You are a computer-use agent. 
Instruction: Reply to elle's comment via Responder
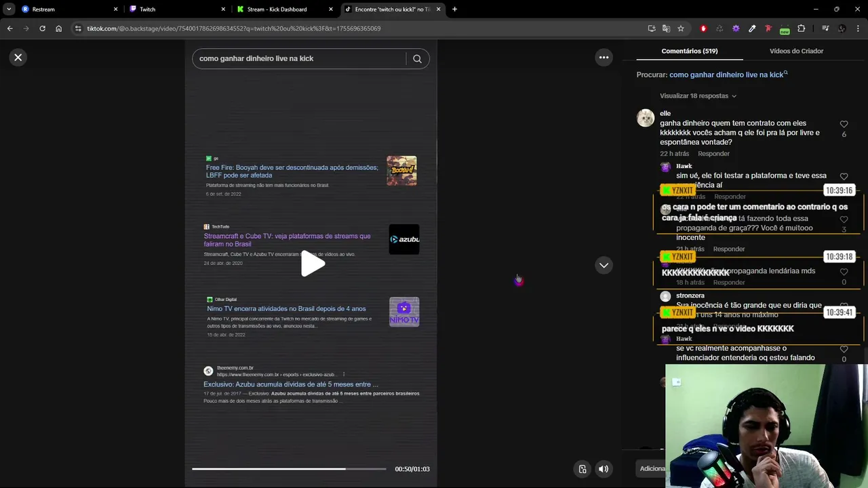tap(713, 154)
